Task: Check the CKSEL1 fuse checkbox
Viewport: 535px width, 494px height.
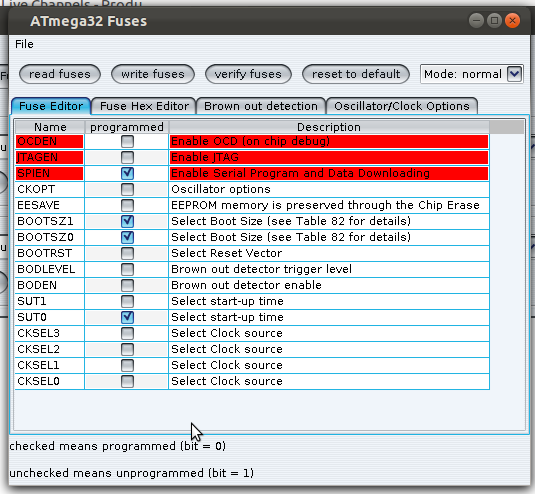Action: (127, 365)
